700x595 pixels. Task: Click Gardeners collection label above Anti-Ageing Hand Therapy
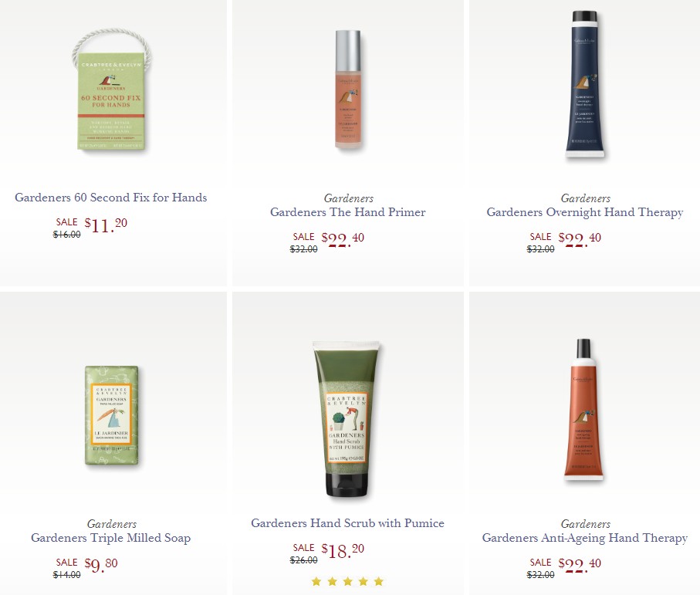point(585,524)
